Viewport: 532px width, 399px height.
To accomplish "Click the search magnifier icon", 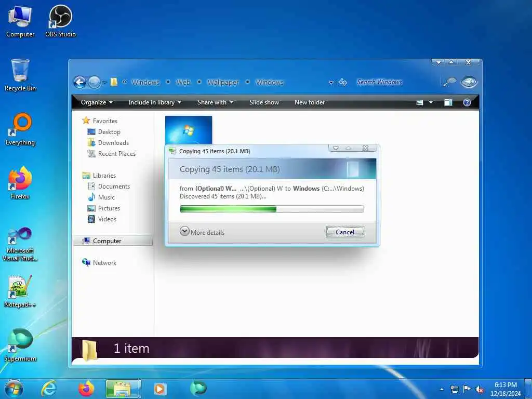I will tap(449, 82).
